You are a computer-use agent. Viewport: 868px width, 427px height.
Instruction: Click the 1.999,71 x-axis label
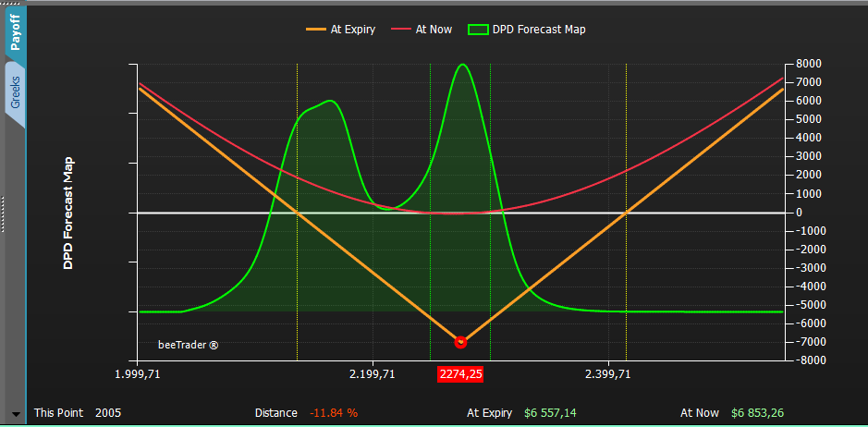pyautogui.click(x=138, y=374)
